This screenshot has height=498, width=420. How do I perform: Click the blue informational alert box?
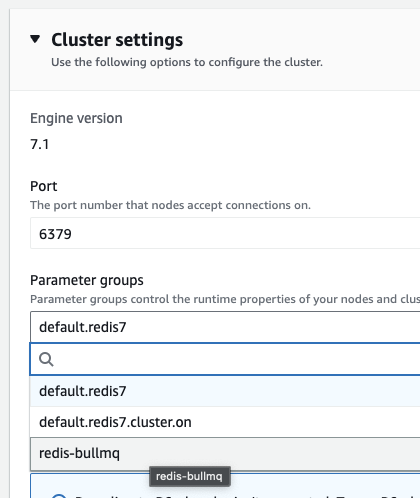tap(225, 486)
